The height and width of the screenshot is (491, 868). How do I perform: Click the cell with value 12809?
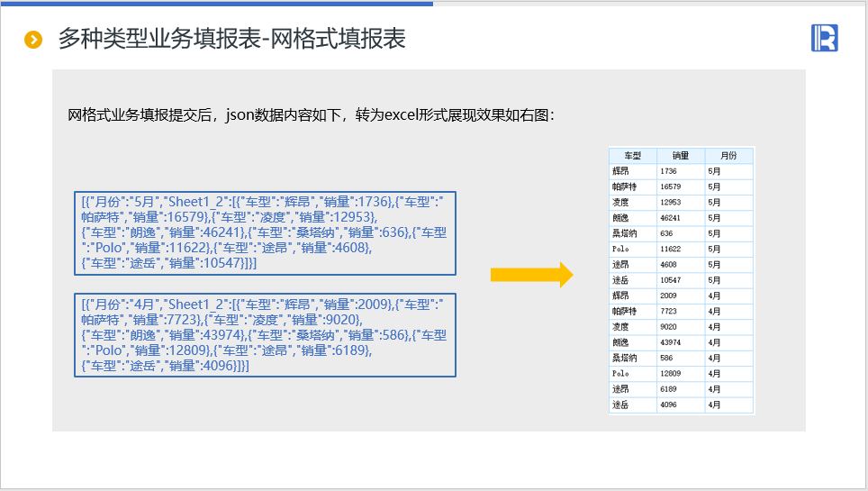[680, 374]
